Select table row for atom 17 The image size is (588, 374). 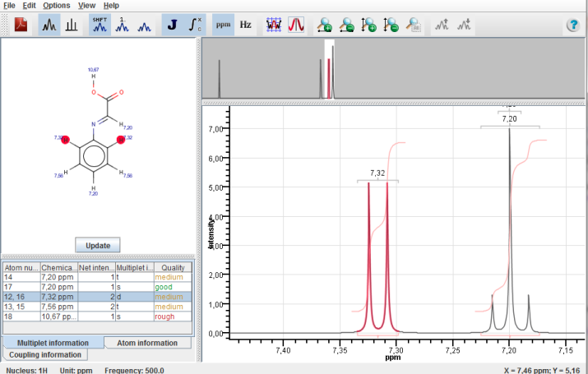[x=98, y=287]
